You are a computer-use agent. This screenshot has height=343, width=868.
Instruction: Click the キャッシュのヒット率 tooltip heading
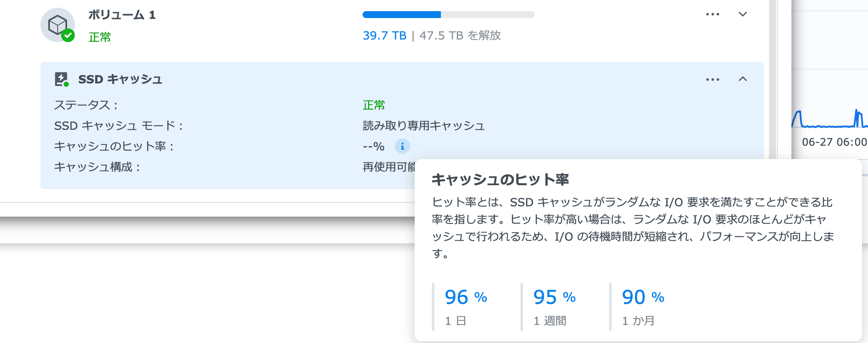click(500, 180)
